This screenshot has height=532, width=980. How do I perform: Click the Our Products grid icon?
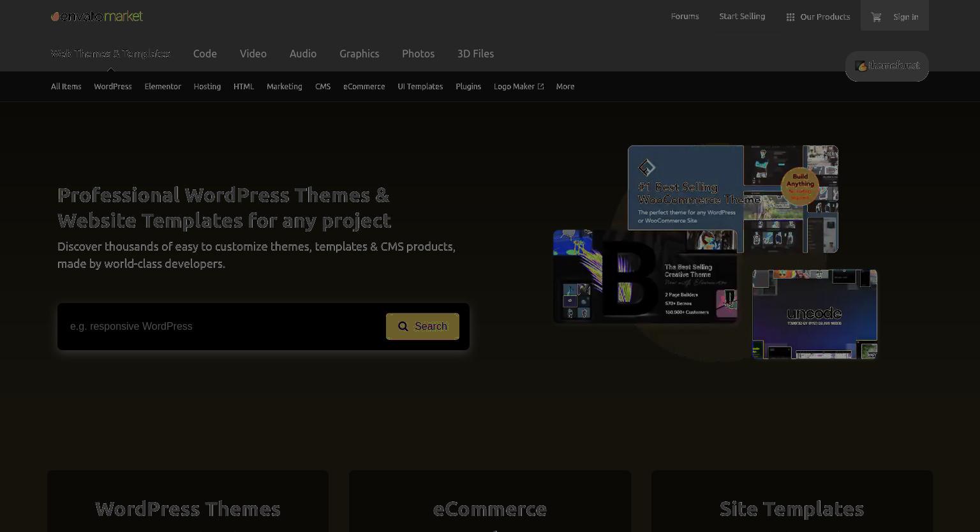tap(791, 17)
